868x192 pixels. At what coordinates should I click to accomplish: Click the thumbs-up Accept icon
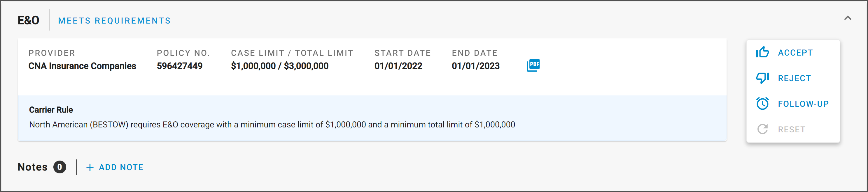pos(762,52)
